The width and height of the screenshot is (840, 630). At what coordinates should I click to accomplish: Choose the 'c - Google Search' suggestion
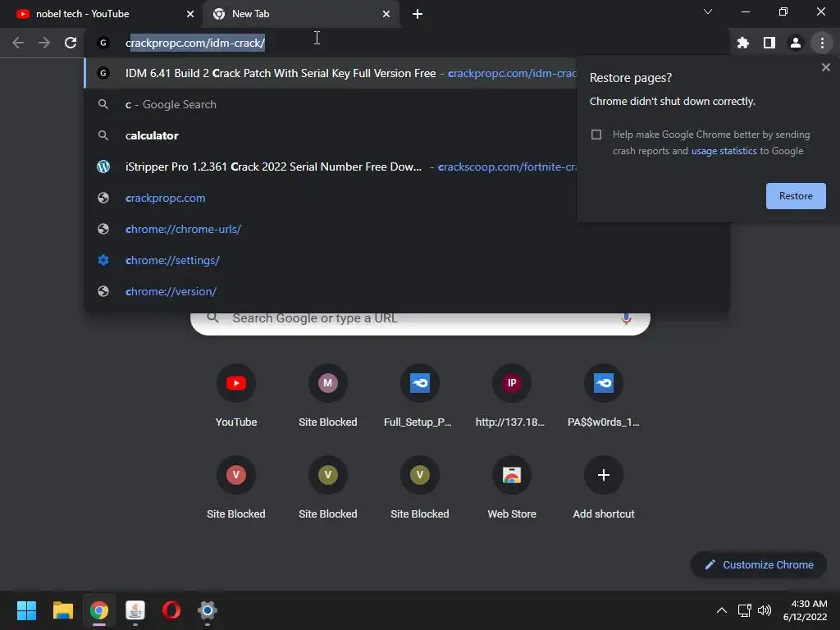[330, 104]
